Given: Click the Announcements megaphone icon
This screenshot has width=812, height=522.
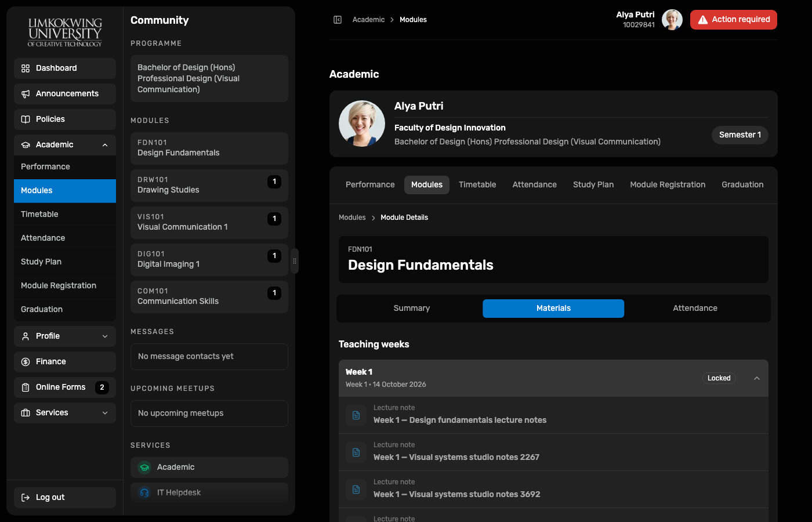Looking at the screenshot, I should coord(26,94).
